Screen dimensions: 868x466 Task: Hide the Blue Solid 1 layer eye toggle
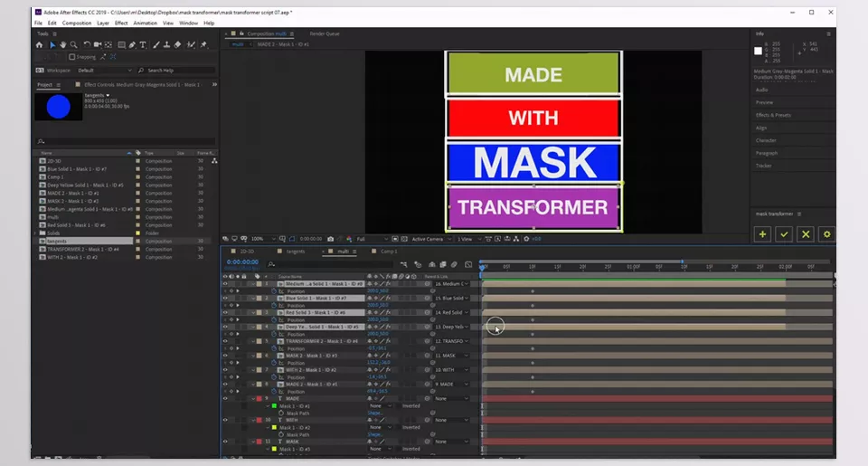tap(225, 298)
